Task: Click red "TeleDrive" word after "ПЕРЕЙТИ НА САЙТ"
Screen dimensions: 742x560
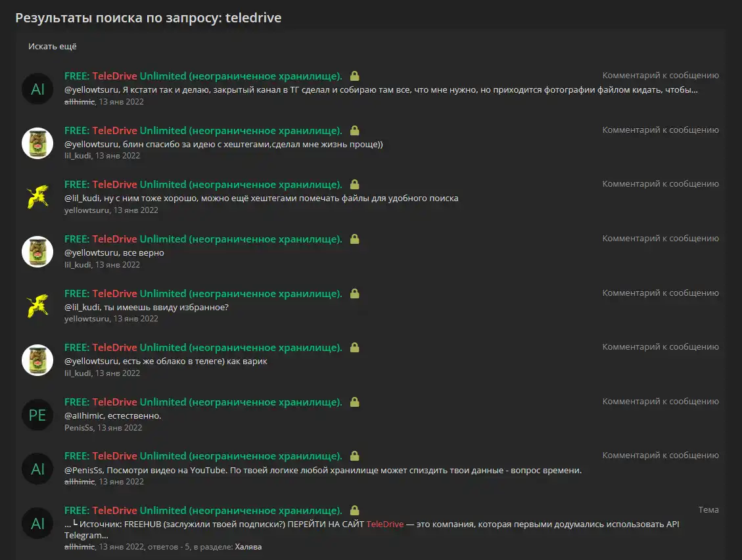Action: click(x=384, y=524)
